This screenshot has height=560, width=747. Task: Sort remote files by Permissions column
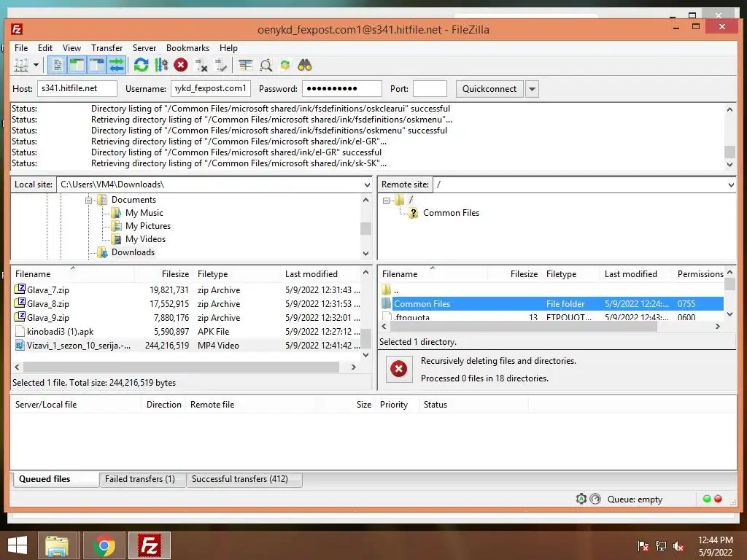[x=700, y=274]
